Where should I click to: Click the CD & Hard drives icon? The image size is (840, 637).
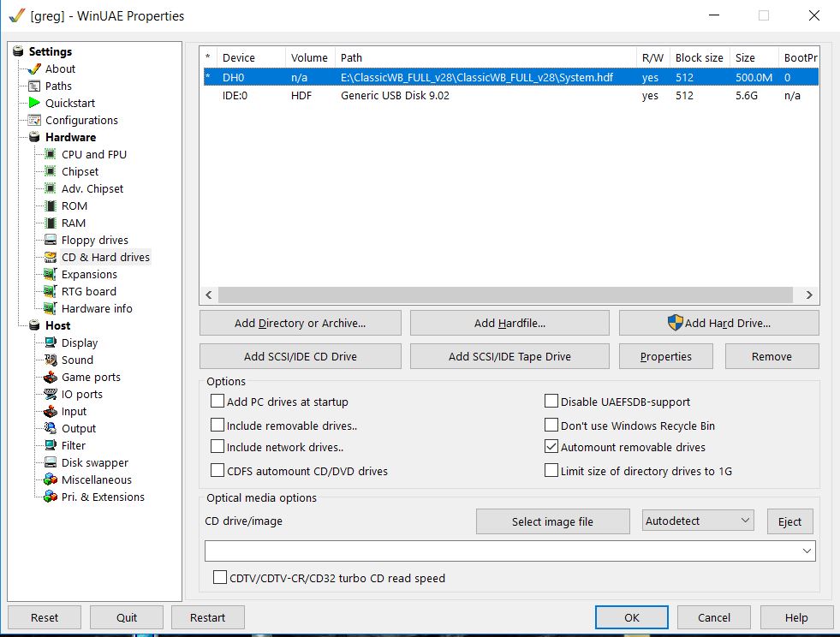tap(50, 257)
